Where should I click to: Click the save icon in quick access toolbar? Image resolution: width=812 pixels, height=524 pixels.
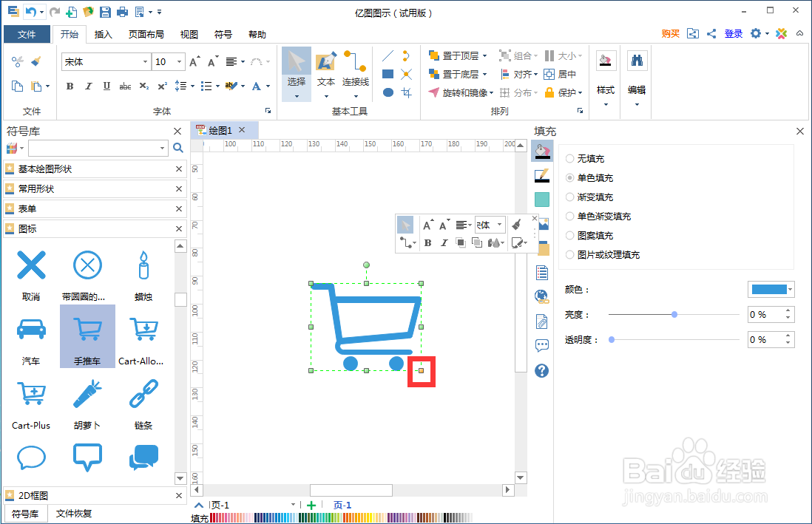105,12
